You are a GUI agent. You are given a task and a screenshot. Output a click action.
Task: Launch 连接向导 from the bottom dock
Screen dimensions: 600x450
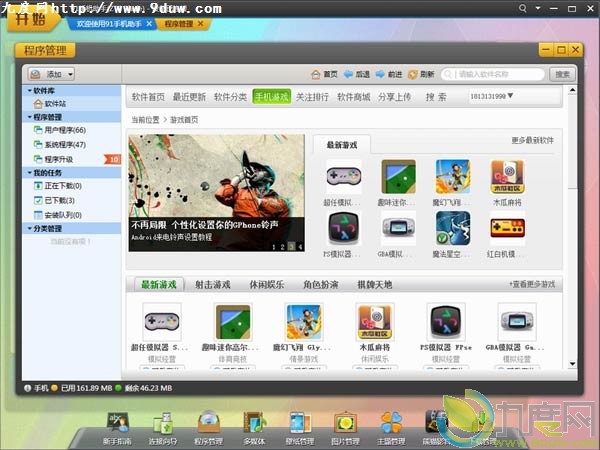[163, 429]
